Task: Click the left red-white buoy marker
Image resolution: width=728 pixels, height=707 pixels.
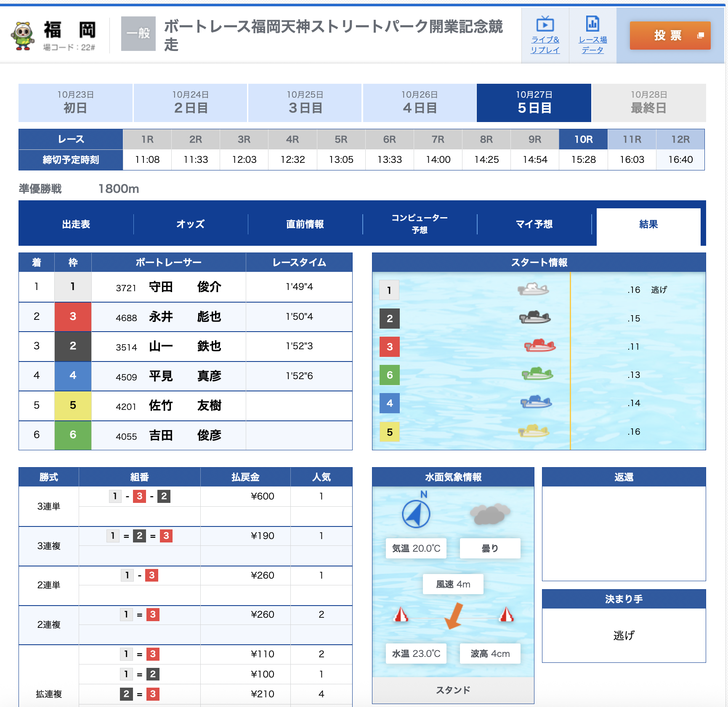Action: click(401, 615)
